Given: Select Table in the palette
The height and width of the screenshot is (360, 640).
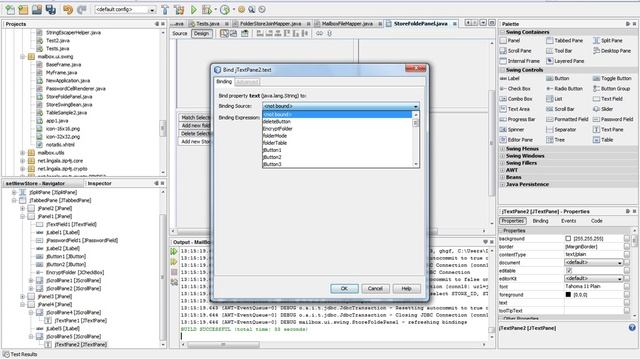Looking at the screenshot, I should [603, 140].
